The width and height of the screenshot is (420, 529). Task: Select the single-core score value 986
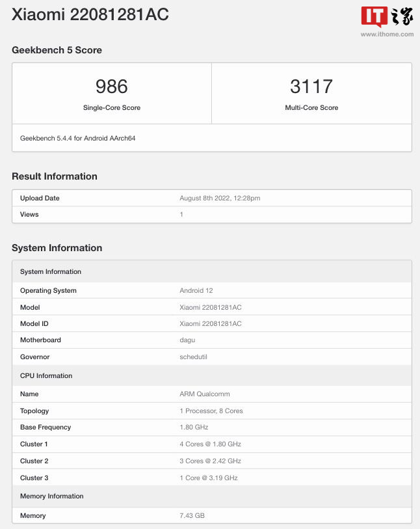[x=112, y=87]
